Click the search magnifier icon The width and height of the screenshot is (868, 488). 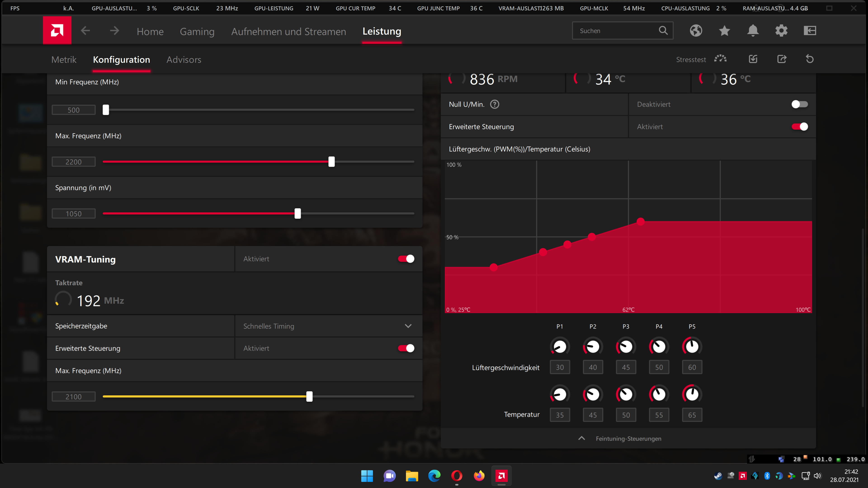(x=663, y=31)
